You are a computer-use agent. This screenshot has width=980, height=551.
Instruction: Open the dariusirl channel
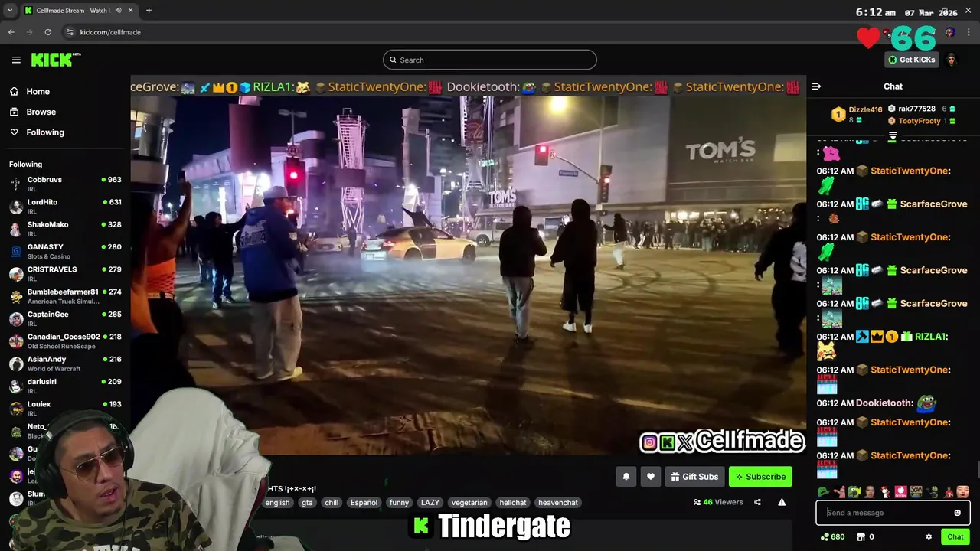tap(65, 386)
